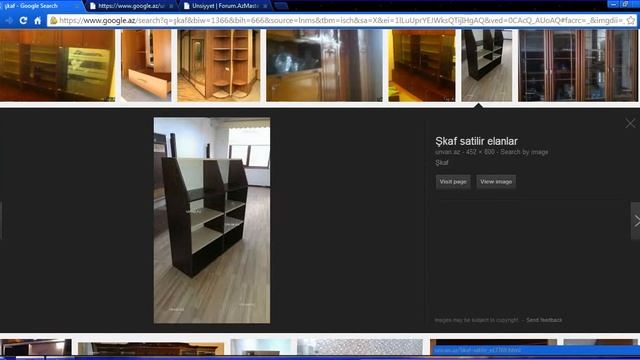Select the yellow wall display cabinet thumbnail
The width and height of the screenshot is (640, 360).
(422, 65)
